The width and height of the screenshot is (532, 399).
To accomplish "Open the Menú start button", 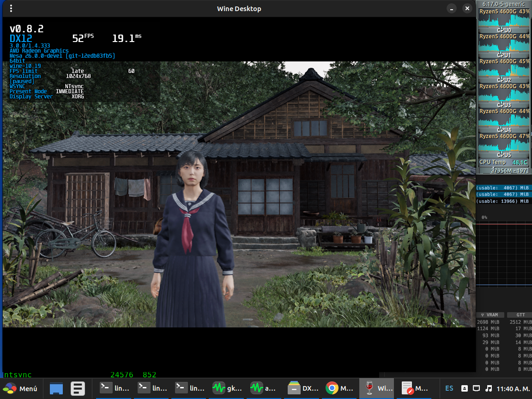I will click(x=20, y=388).
